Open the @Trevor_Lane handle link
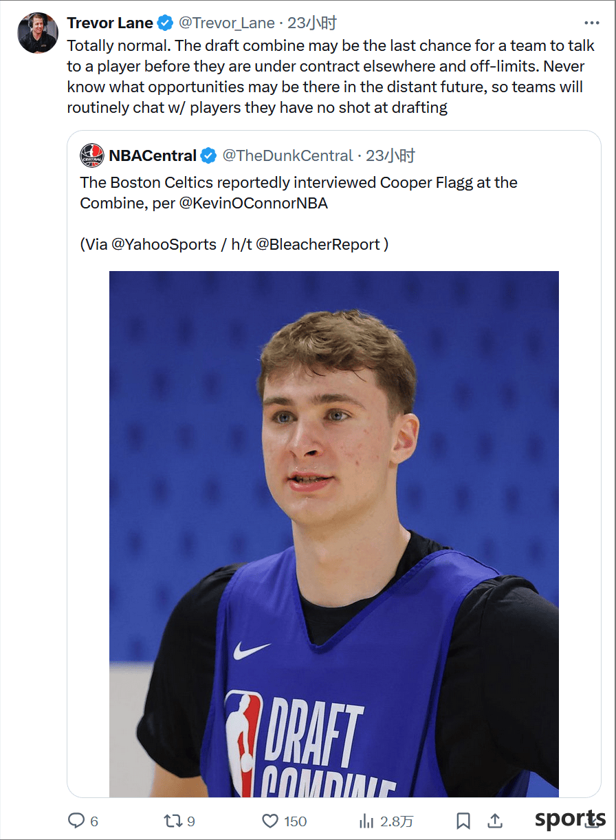Image resolution: width=616 pixels, height=840 pixels. tap(227, 23)
